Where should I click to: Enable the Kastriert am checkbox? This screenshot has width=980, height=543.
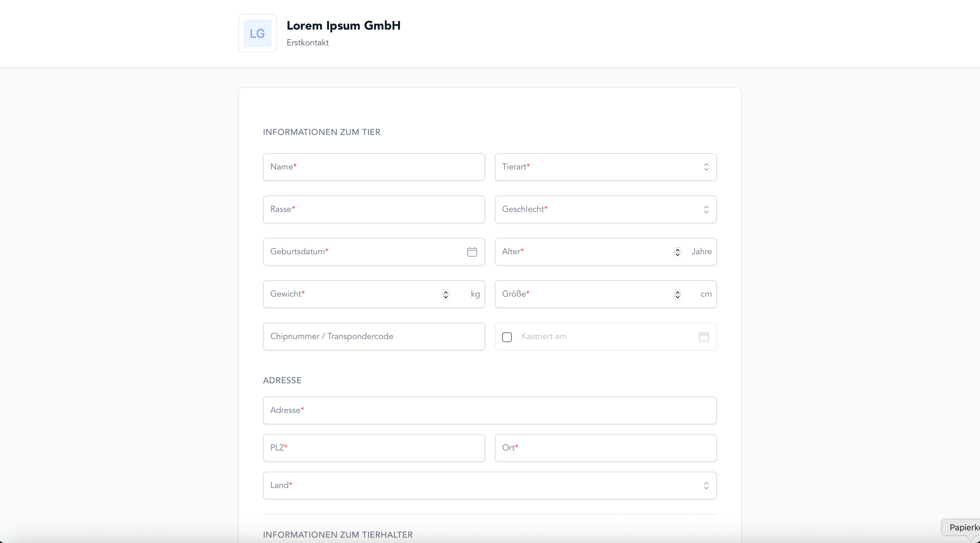[x=507, y=337]
